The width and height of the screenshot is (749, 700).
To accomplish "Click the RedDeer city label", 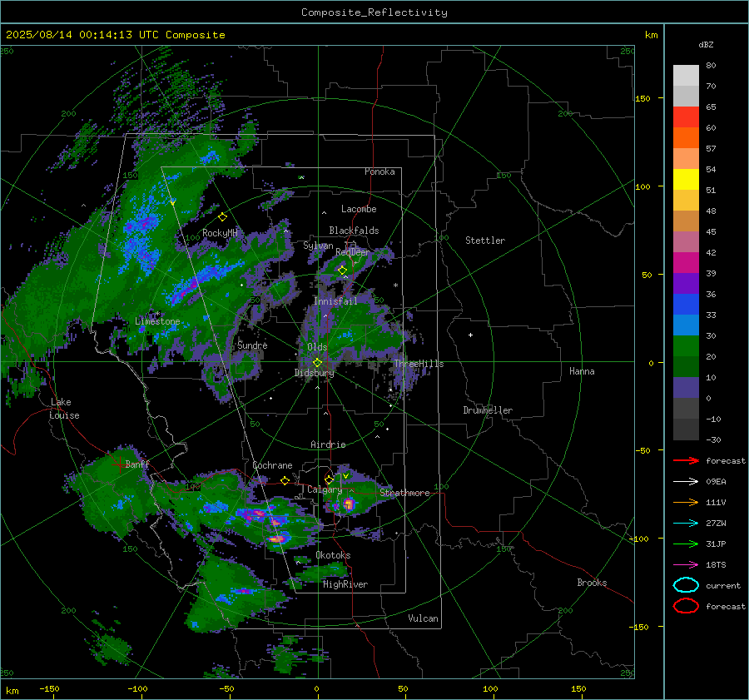I will 353,252.
